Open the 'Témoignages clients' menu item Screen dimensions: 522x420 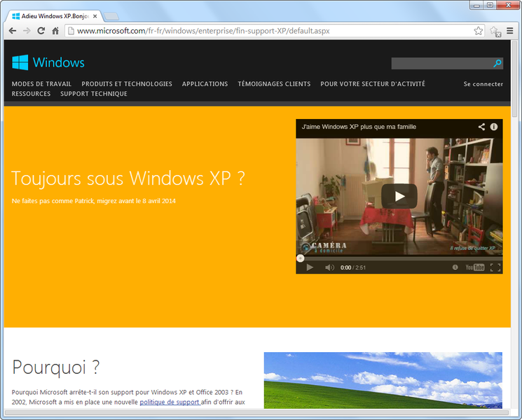274,84
